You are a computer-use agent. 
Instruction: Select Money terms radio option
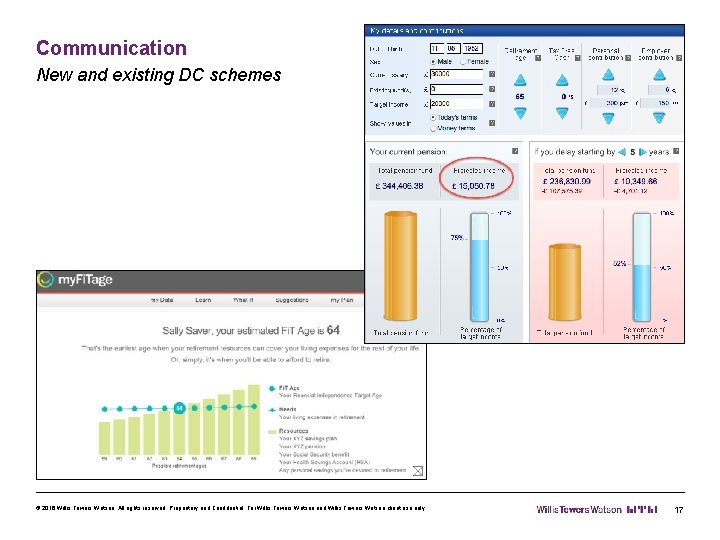tap(433, 129)
